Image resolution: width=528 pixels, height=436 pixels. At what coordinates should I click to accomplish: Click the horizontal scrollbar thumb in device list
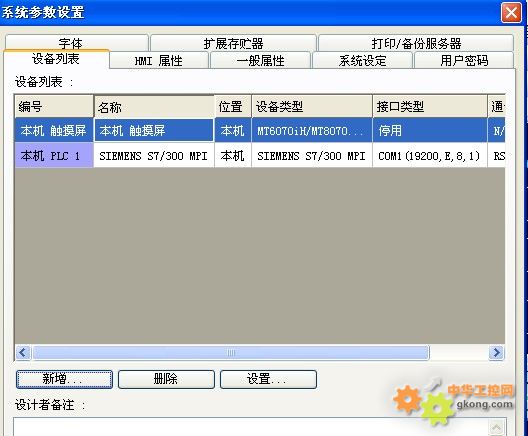pyautogui.click(x=231, y=353)
